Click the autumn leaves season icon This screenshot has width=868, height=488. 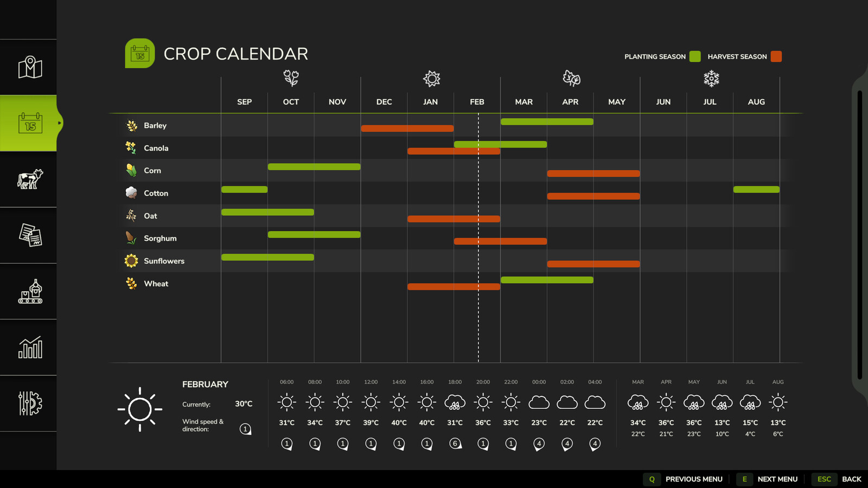coord(571,79)
